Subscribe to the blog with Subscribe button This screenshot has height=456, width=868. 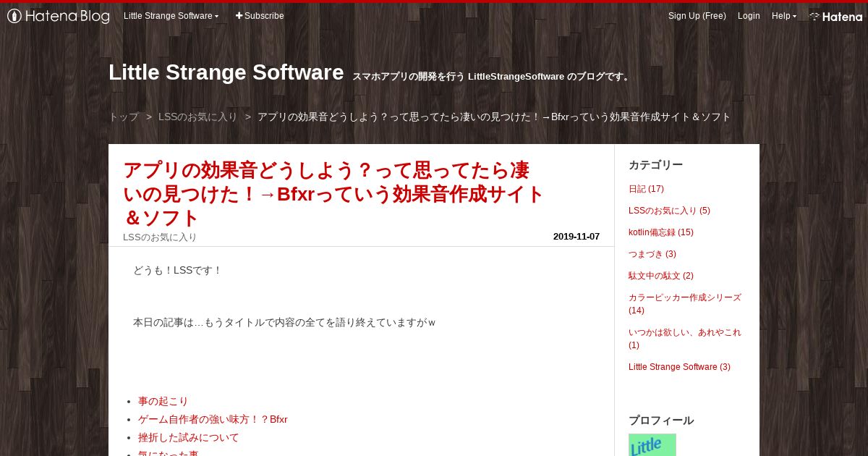[260, 16]
